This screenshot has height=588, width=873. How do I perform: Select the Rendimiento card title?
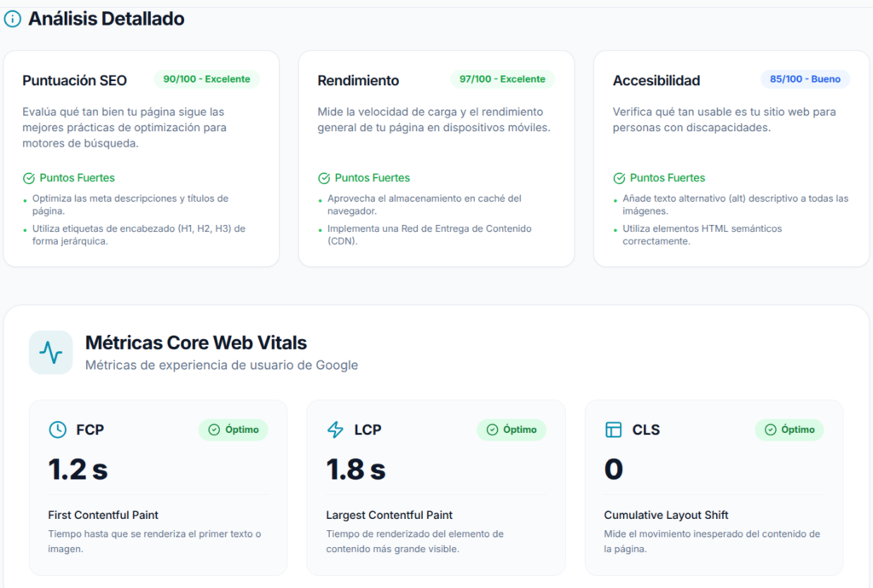pyautogui.click(x=358, y=81)
